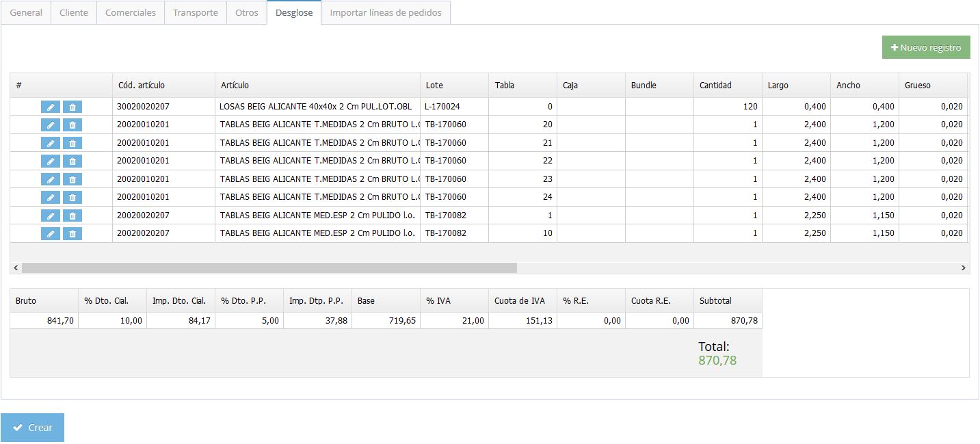The width and height of the screenshot is (980, 444).
Task: Open the Comerciales tab
Action: (x=131, y=12)
